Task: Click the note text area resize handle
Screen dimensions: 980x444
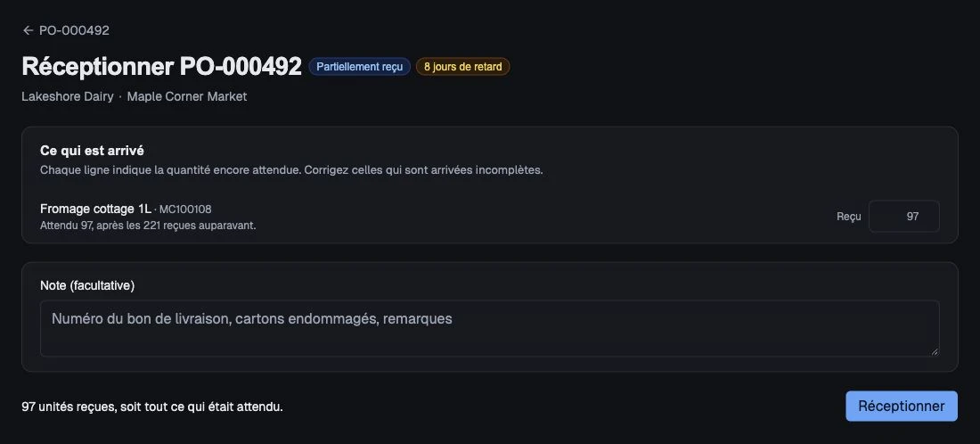Action: [x=935, y=352]
